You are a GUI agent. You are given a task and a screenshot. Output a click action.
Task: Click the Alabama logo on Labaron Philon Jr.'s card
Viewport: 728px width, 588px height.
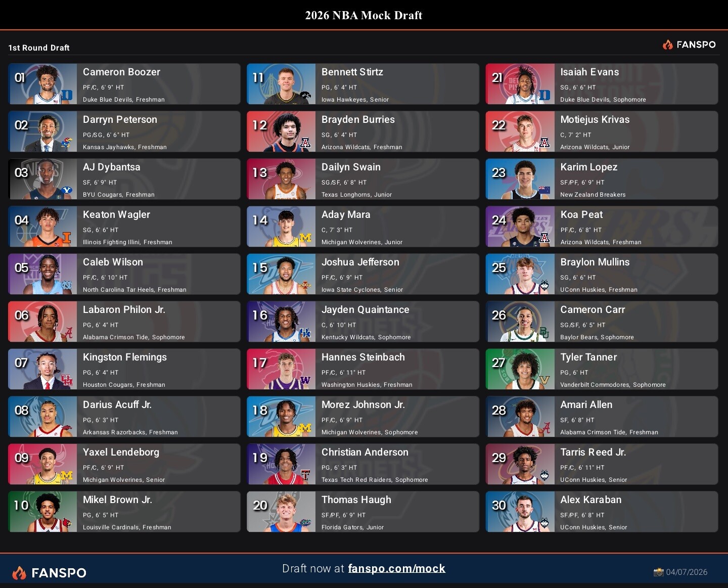click(67, 333)
